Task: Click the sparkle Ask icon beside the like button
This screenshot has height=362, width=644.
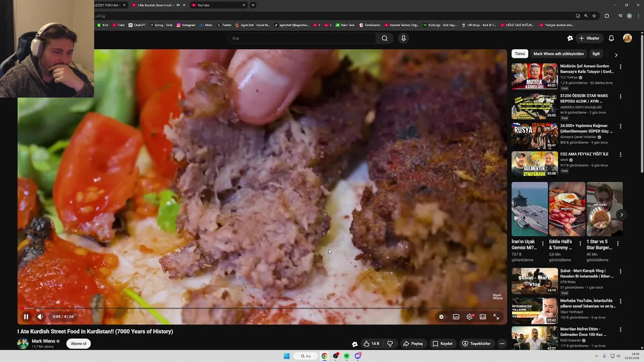Action: pos(355,344)
